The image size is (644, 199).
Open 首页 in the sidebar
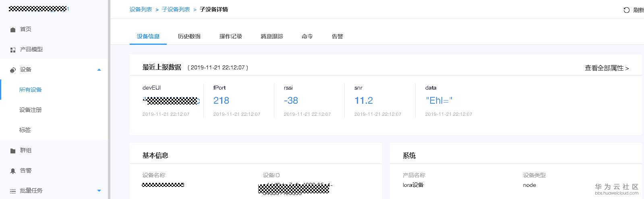coord(26,29)
